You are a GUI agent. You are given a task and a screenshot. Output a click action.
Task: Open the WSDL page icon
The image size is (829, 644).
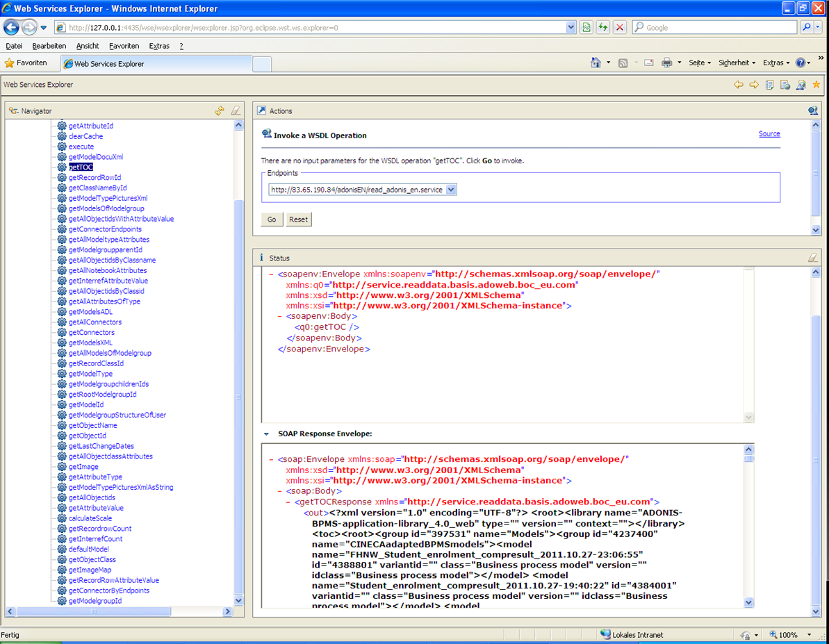pos(801,85)
